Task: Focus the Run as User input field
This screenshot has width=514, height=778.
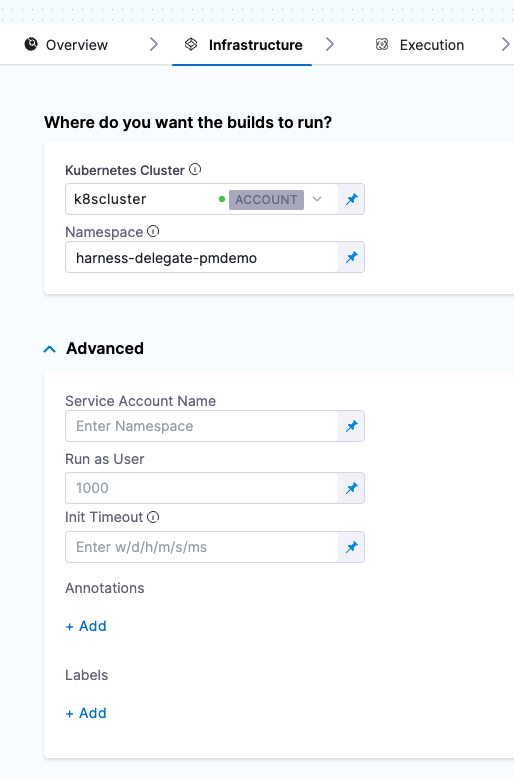Action: 201,488
